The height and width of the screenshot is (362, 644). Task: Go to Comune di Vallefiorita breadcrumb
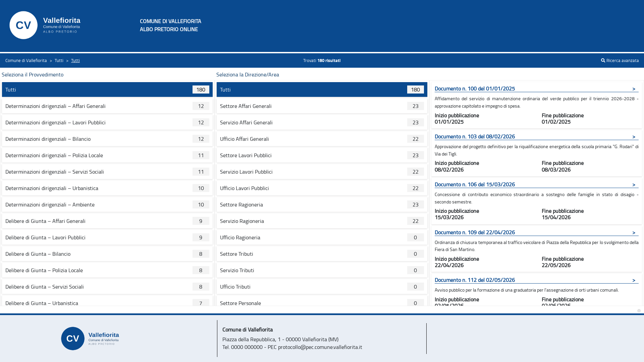pyautogui.click(x=26, y=60)
